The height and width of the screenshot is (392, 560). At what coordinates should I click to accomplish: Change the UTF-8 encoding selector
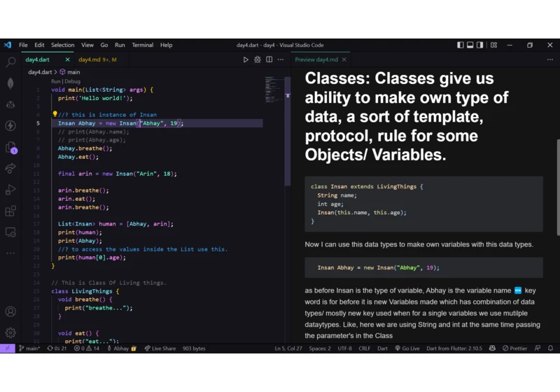point(344,349)
